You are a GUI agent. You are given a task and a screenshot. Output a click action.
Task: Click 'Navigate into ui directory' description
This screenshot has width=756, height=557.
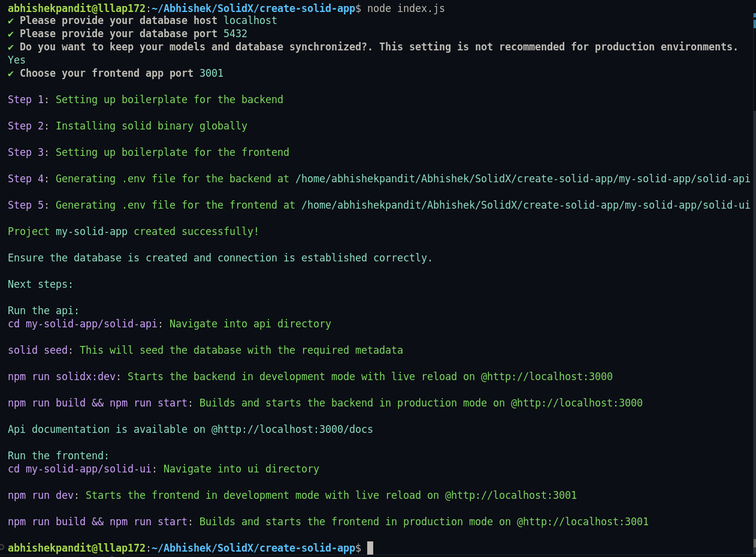(x=241, y=469)
